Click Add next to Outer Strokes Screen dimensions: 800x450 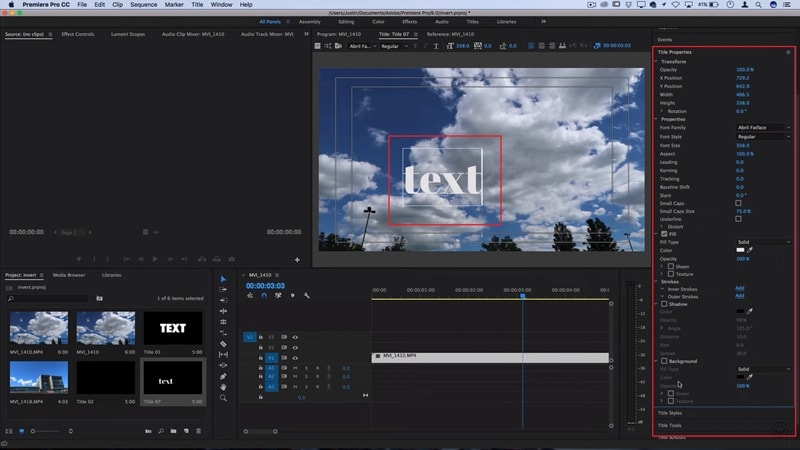(x=739, y=296)
